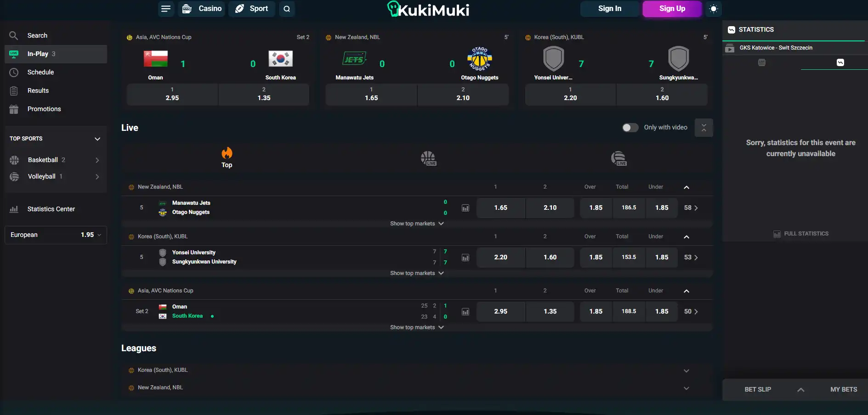
Task: Toggle the Only with video switch
Action: pyautogui.click(x=630, y=128)
